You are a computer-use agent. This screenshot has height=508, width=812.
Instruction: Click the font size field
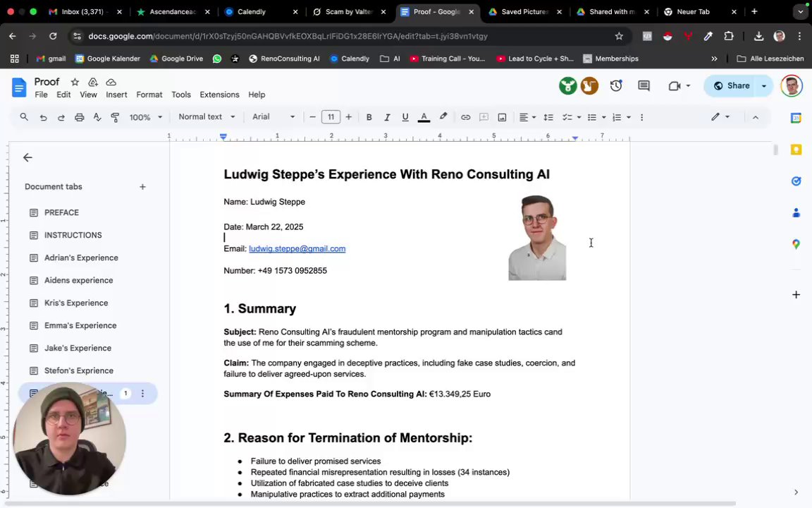tap(331, 117)
